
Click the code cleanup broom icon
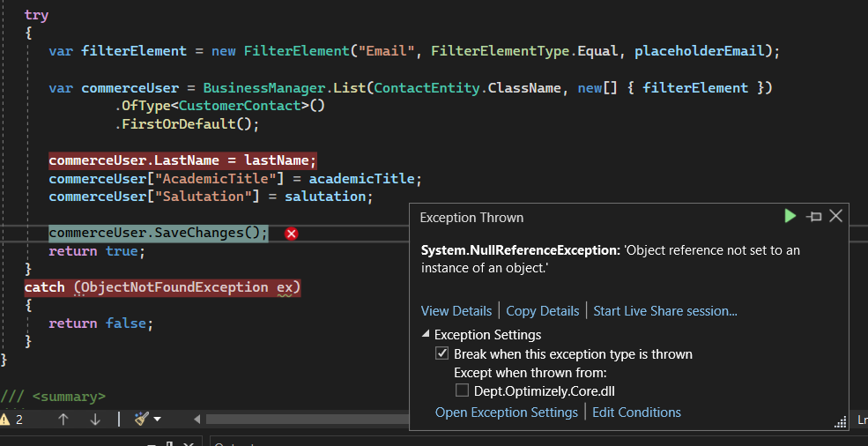pos(141,420)
